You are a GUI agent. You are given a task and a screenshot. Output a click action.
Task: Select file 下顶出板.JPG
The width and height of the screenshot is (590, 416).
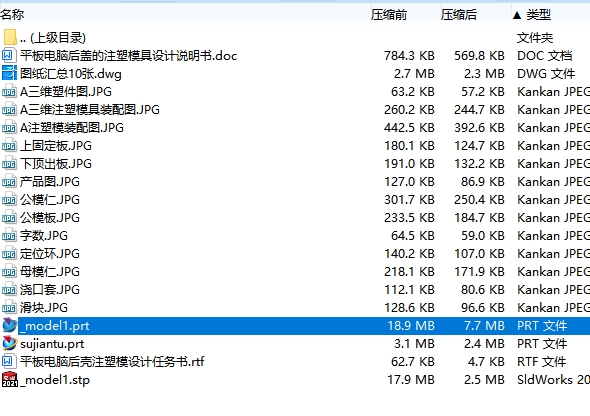56,164
